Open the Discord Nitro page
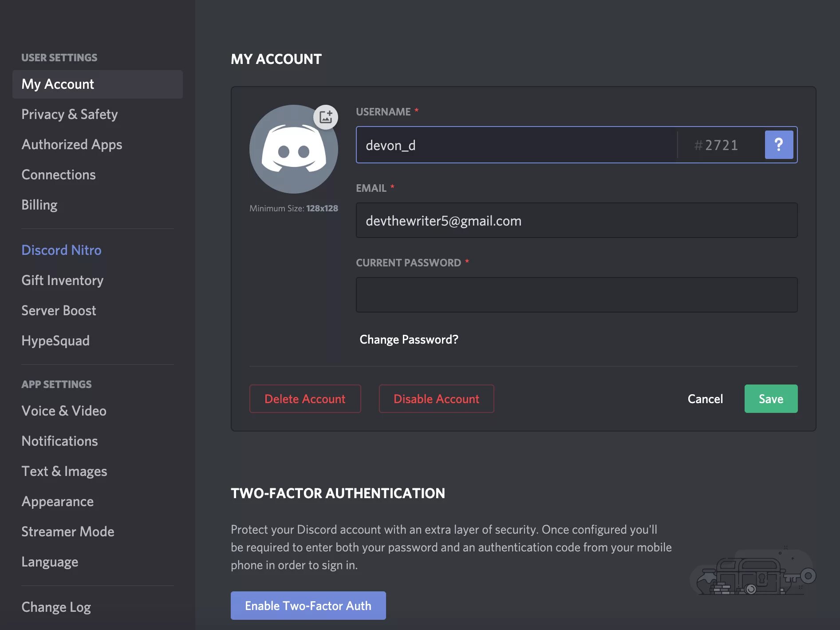Screen dimensions: 840x630 [x=61, y=250]
